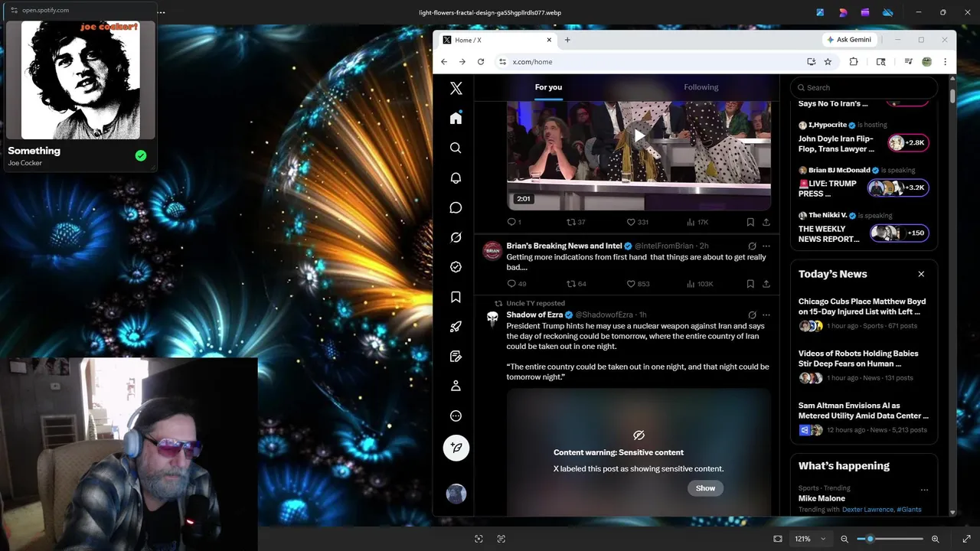Open Dexter Lawrence trending link
This screenshot has height=551, width=980.
pyautogui.click(x=867, y=510)
